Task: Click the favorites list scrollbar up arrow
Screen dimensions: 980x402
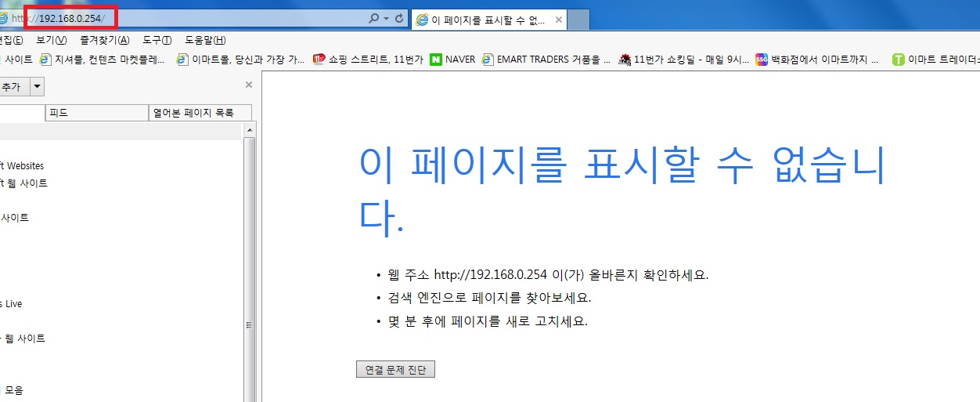Action: pyautogui.click(x=250, y=130)
